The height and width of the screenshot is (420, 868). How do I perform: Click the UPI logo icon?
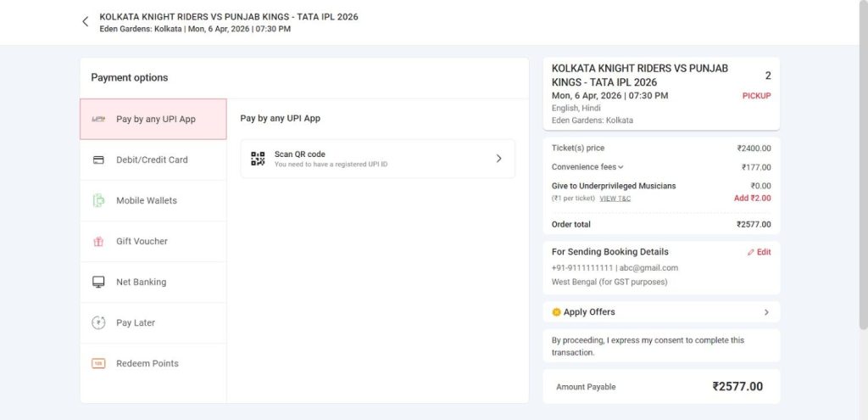coord(98,119)
